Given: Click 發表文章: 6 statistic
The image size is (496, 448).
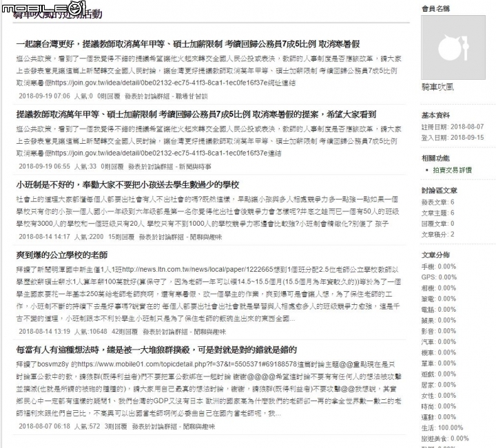Looking at the screenshot, I should [x=437, y=202].
